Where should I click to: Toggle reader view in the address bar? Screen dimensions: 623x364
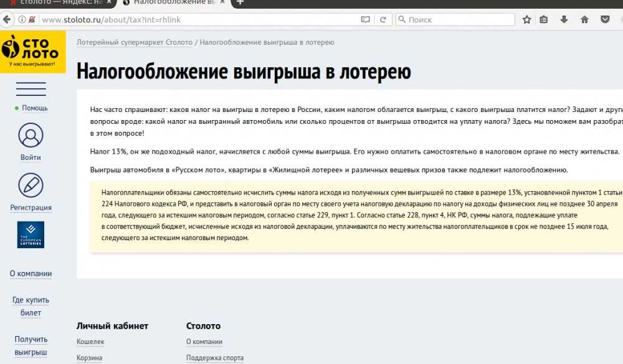(365, 19)
